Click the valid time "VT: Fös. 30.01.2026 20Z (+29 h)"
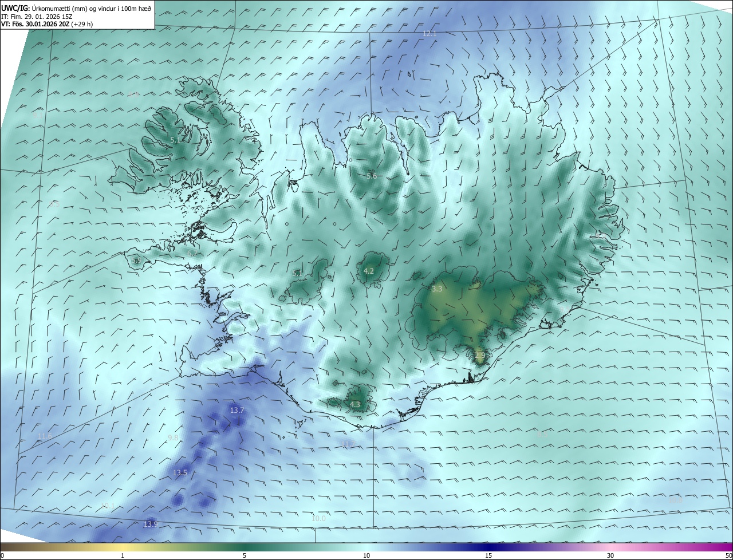 tap(47, 24)
